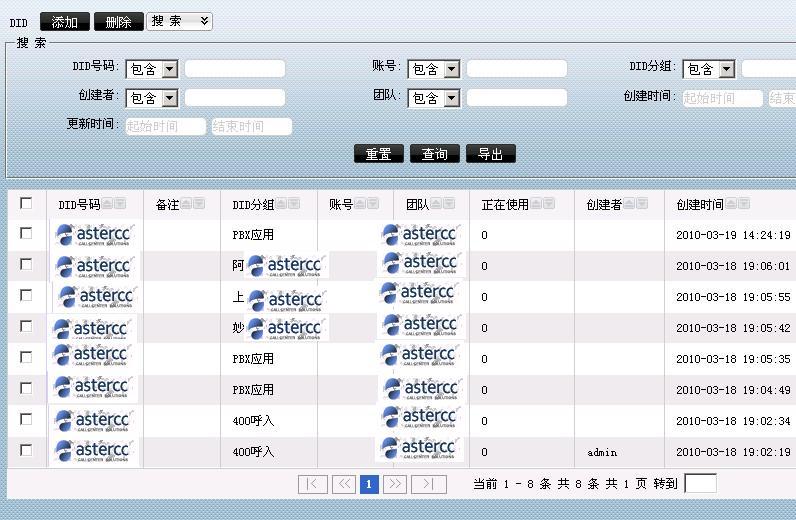
Task: Focus the DID号码 search text field
Action: pyautogui.click(x=235, y=69)
